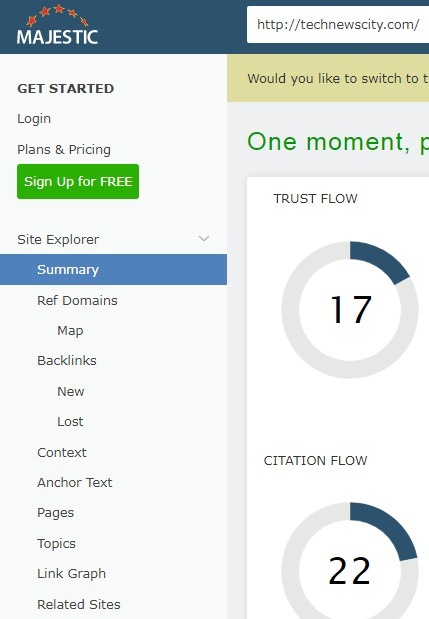
Task: Click the URL search input field
Action: [338, 24]
